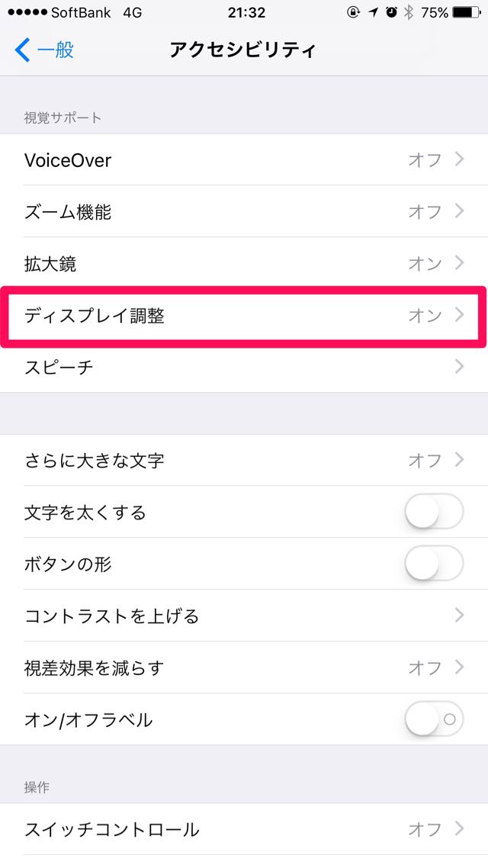This screenshot has width=488, height=868.
Task: Enable the ボタンの形 switch
Action: [434, 564]
